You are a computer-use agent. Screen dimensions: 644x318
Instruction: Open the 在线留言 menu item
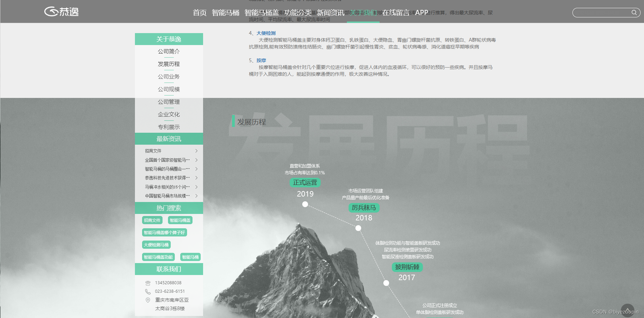pyautogui.click(x=396, y=13)
